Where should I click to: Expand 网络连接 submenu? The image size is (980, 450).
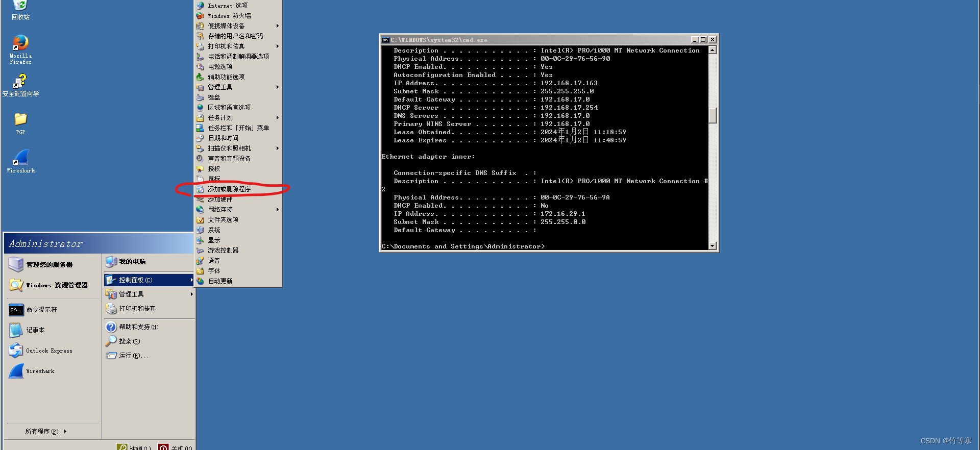coord(238,209)
